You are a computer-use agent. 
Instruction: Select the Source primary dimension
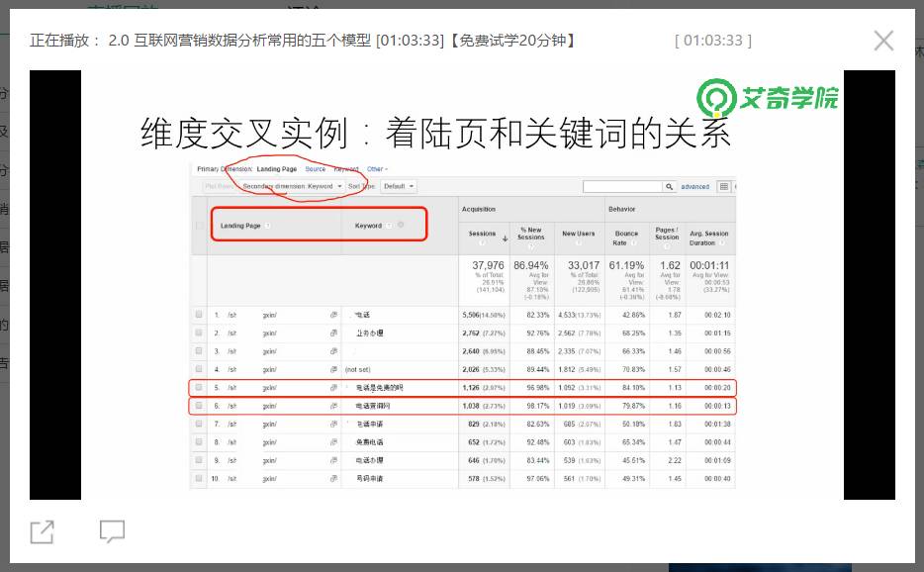(x=316, y=169)
